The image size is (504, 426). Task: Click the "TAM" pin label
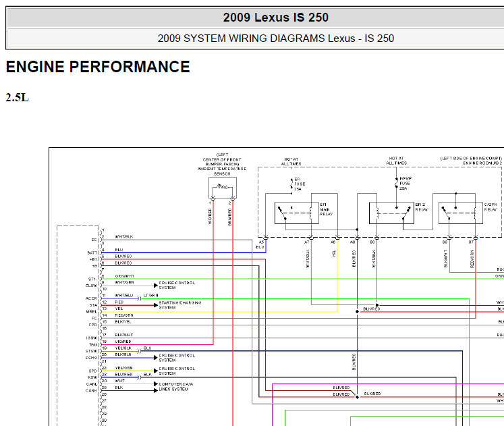click(93, 345)
